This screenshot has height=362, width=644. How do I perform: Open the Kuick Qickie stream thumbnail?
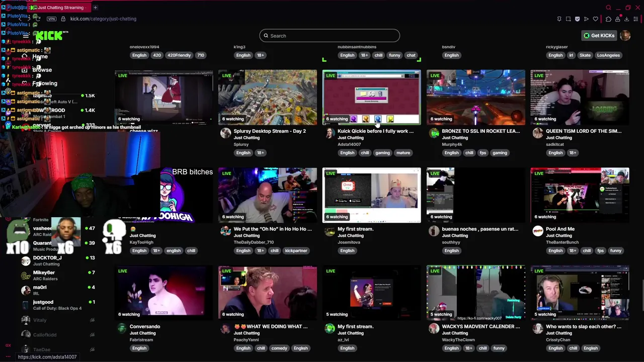click(x=371, y=98)
